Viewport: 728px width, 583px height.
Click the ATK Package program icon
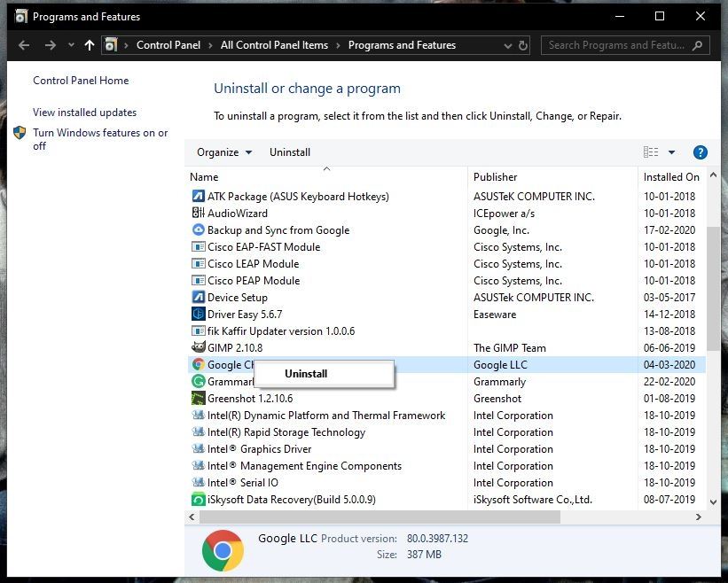coord(199,196)
